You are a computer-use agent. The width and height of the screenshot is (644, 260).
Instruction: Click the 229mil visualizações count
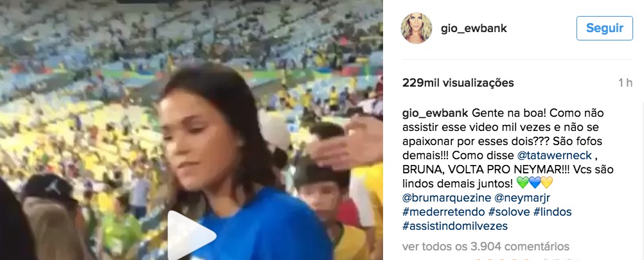point(458,83)
